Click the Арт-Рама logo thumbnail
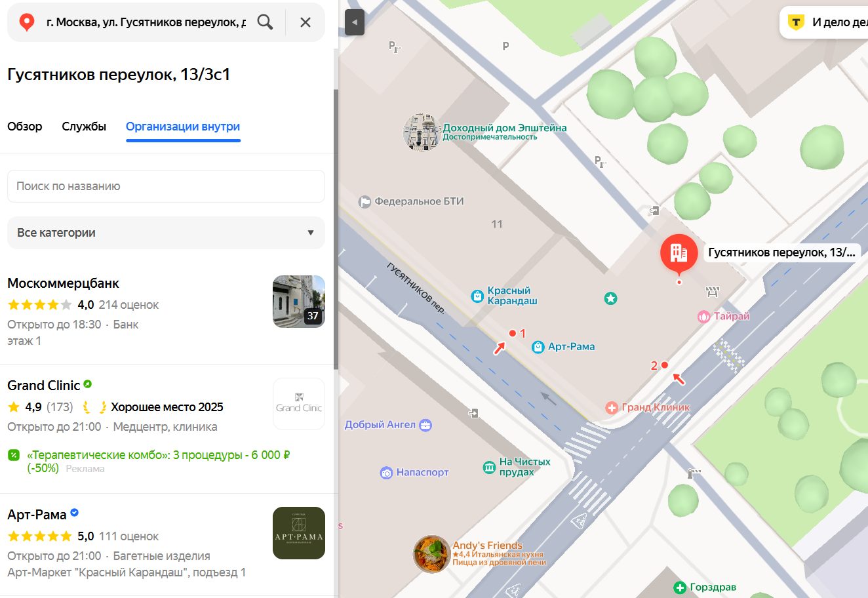This screenshot has width=868, height=598. (299, 533)
